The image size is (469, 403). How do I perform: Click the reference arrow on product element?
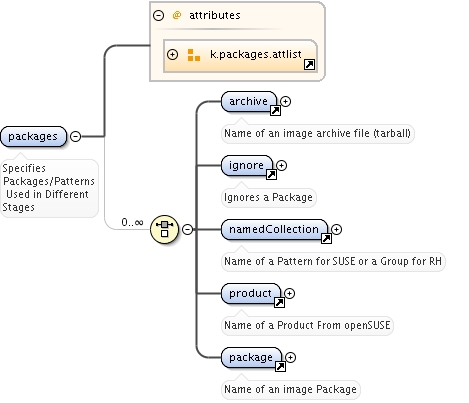(279, 302)
